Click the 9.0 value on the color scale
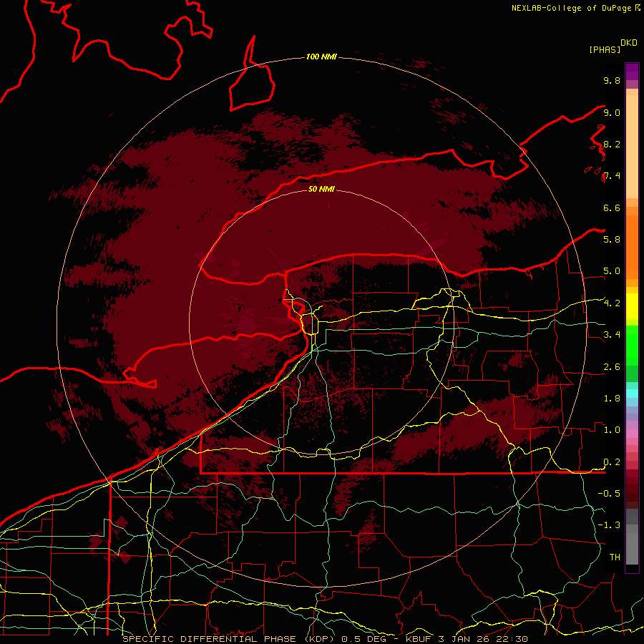This screenshot has width=644, height=644. [612, 112]
